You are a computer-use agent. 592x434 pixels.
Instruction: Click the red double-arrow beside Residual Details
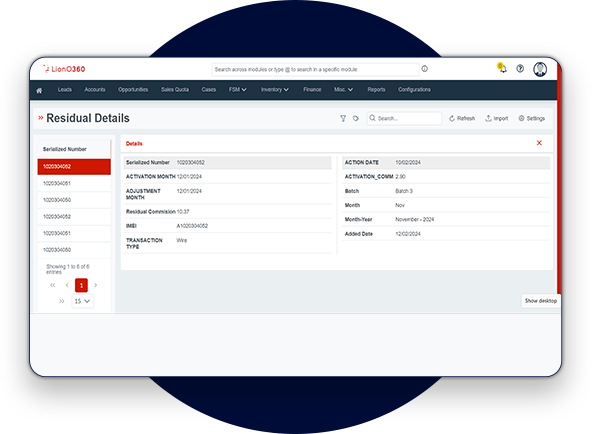(x=40, y=118)
